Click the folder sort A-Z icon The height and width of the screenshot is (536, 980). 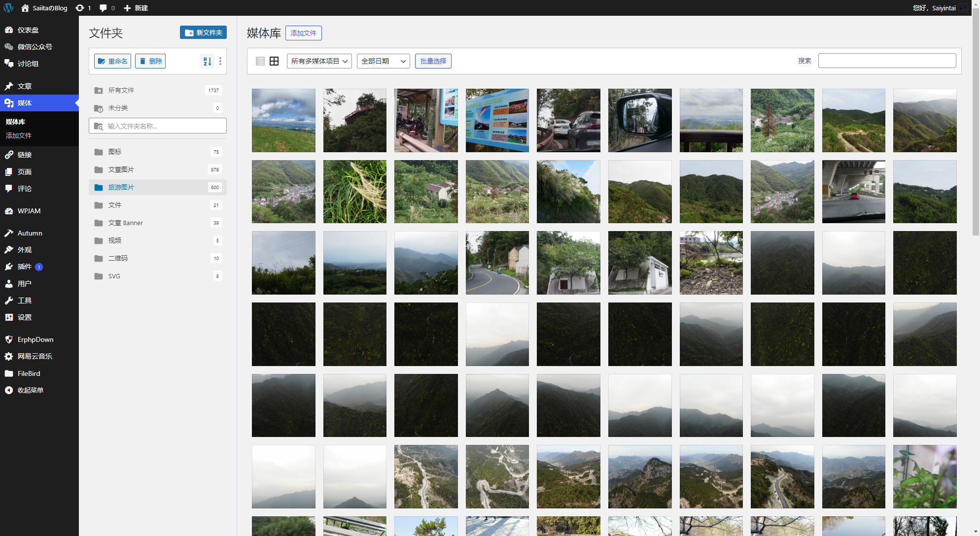coord(207,61)
